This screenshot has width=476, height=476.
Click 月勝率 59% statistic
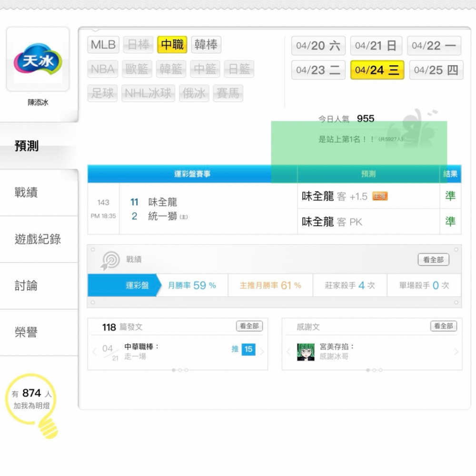point(192,285)
